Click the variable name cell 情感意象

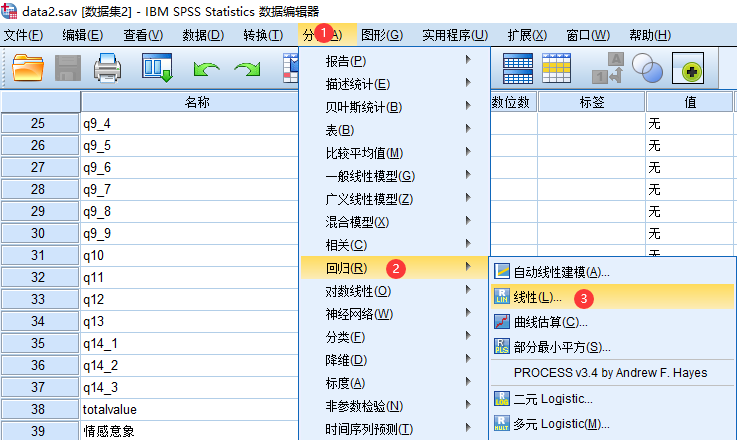[190, 431]
